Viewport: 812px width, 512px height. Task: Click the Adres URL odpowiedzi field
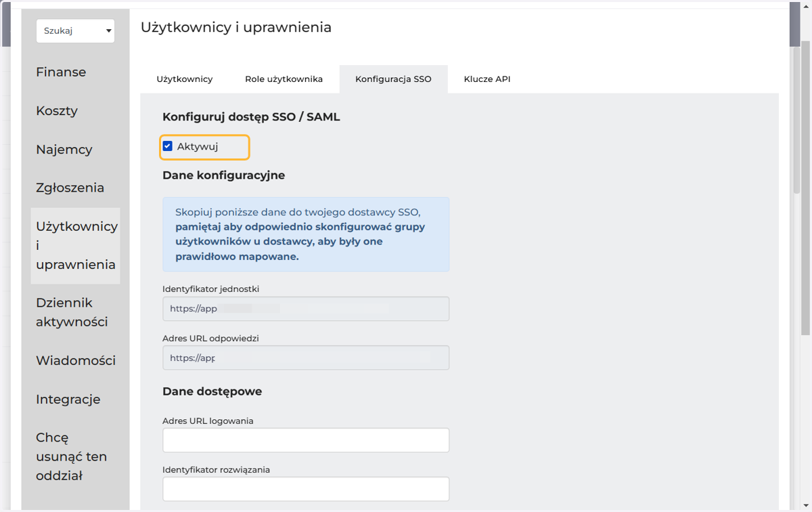[306, 358]
